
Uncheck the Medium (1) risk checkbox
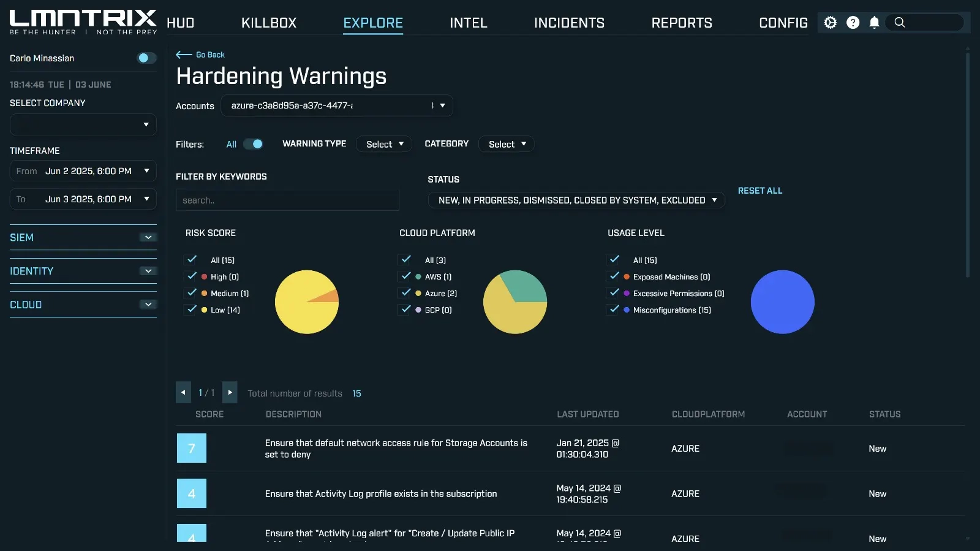click(x=192, y=292)
